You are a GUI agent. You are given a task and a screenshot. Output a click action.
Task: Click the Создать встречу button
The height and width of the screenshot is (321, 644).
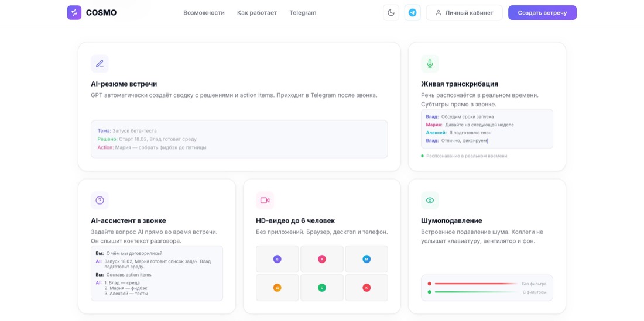(542, 13)
